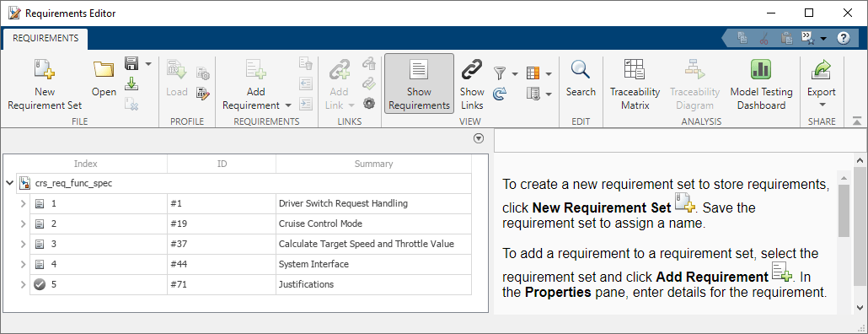
Task: Select Calculate Target Speed and Throttle Value
Action: [x=373, y=245]
